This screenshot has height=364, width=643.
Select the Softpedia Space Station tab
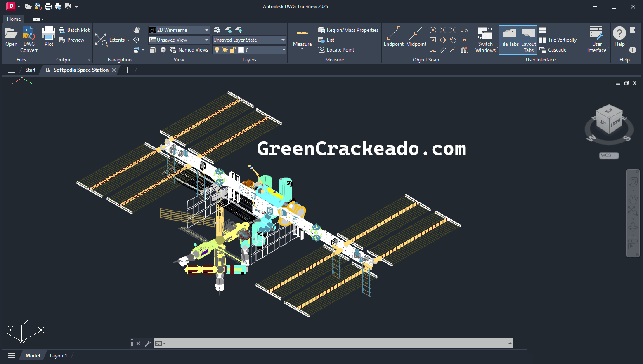81,70
